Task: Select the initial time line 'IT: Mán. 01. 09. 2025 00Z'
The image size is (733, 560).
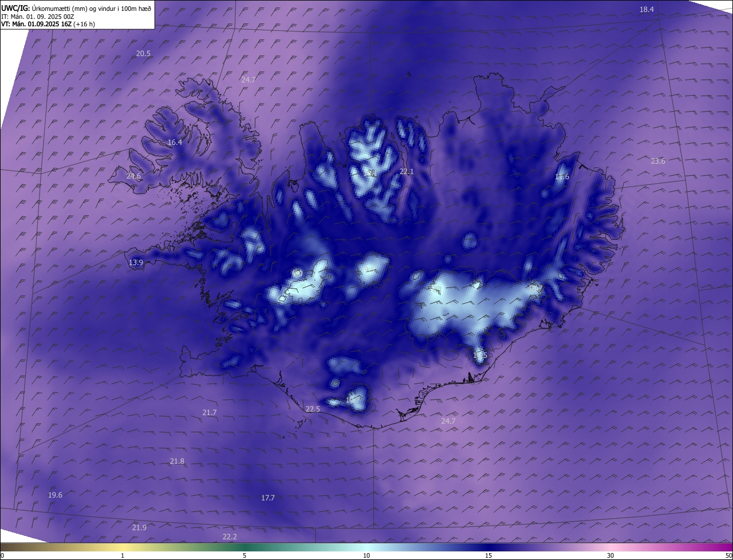Action: 38,17
